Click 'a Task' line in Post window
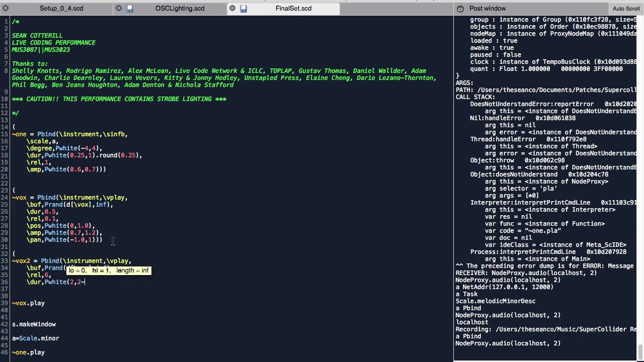644x362 pixels. (x=466, y=294)
